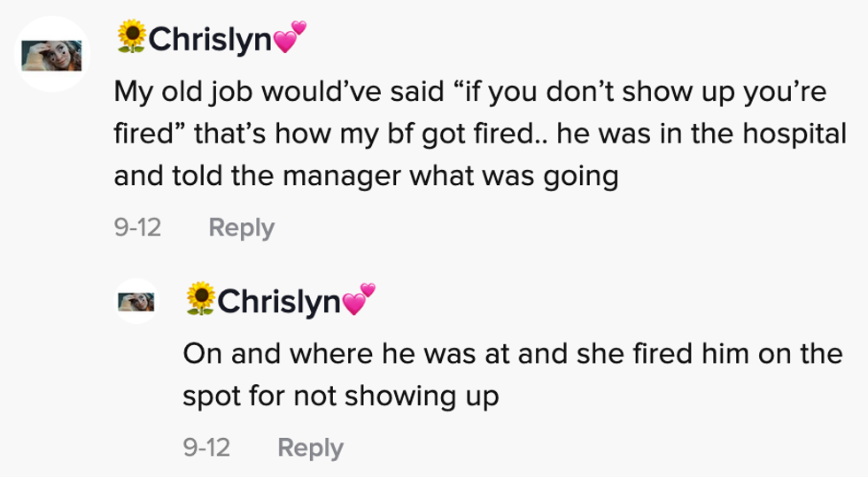This screenshot has height=477, width=868.
Task: Click the sunflower emoji in the top commenter's name
Action: (131, 37)
